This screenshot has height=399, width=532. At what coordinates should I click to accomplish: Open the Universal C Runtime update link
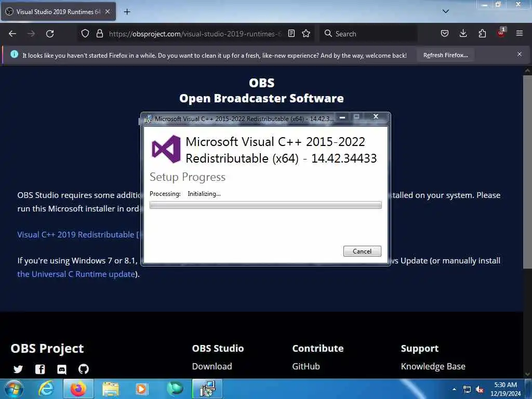(76, 274)
